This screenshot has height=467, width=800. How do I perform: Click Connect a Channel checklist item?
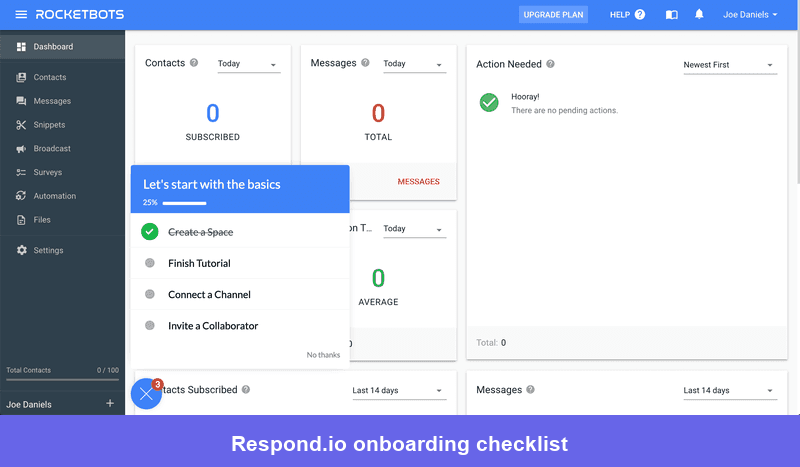pos(240,294)
